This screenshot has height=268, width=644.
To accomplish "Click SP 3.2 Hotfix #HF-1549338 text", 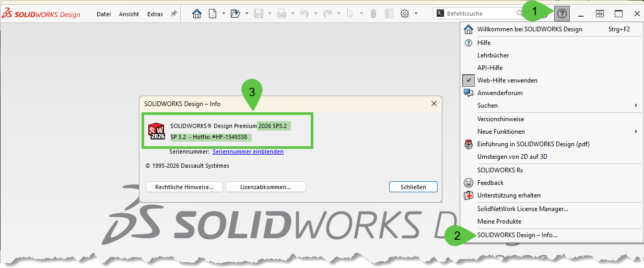I will pyautogui.click(x=209, y=137).
